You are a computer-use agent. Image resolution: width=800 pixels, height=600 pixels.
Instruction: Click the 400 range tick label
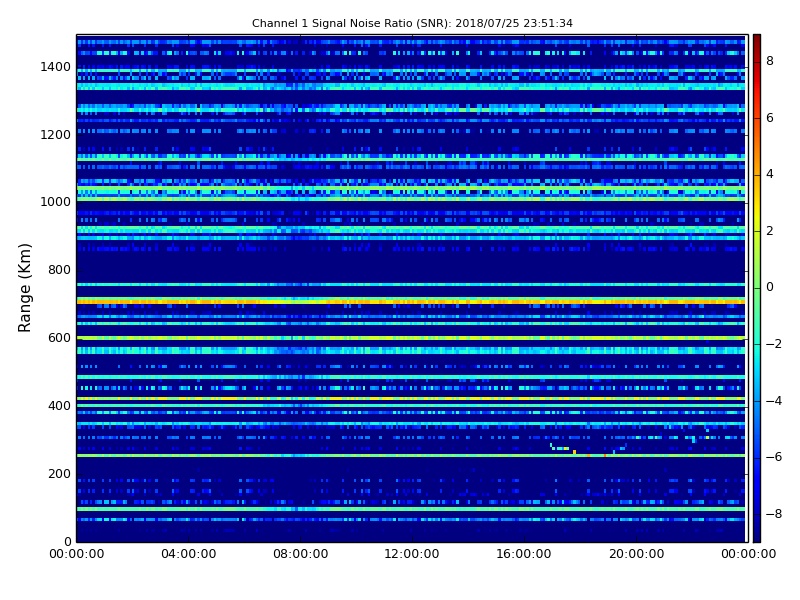(59, 406)
